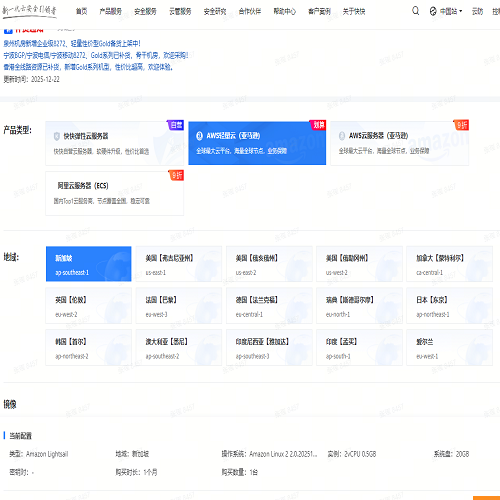Click the 当前配置 section heading

pos(20,436)
